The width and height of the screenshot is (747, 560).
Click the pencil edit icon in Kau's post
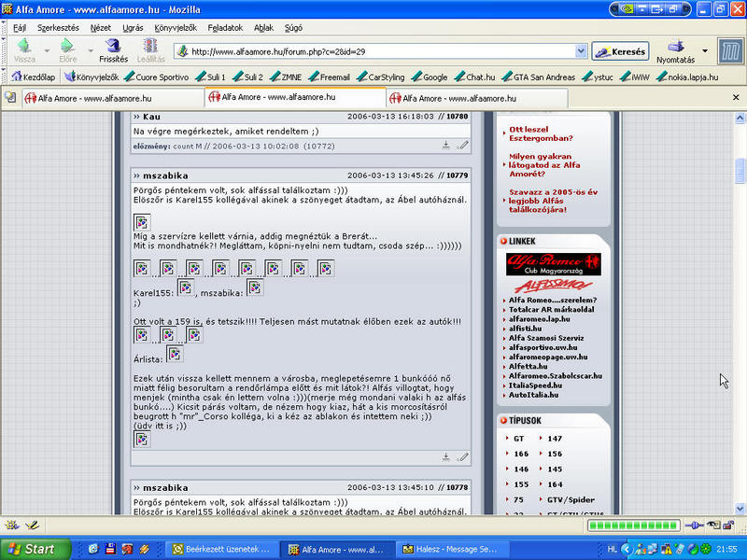tap(462, 146)
